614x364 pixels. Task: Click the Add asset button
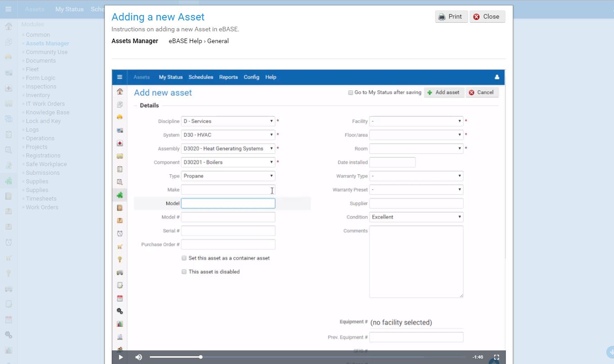[x=444, y=93]
